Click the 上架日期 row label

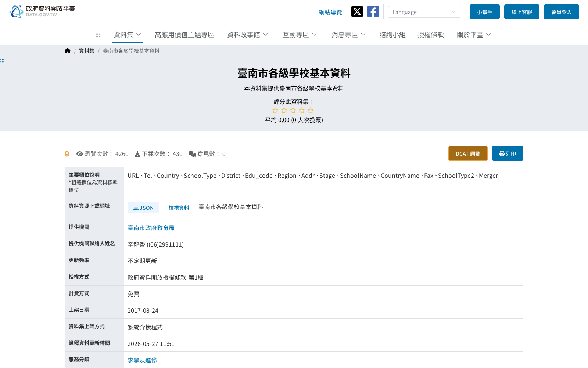click(79, 310)
